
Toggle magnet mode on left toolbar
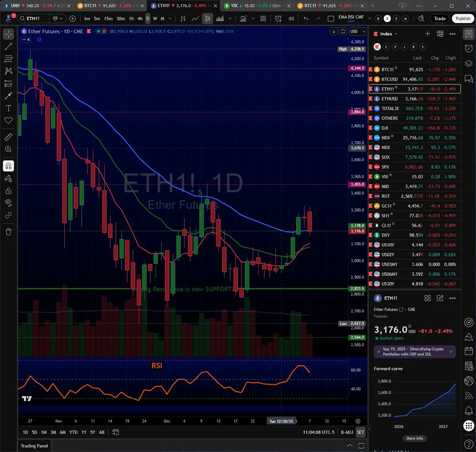click(x=8, y=166)
